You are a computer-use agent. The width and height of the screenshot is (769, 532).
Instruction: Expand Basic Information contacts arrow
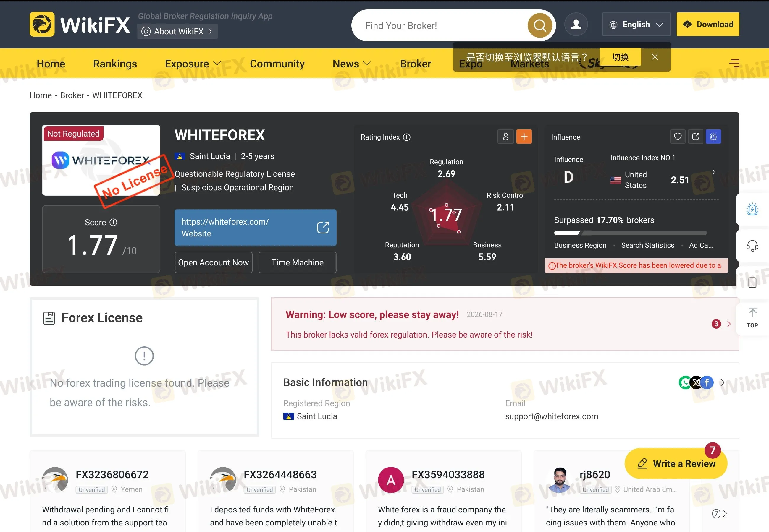tap(722, 383)
